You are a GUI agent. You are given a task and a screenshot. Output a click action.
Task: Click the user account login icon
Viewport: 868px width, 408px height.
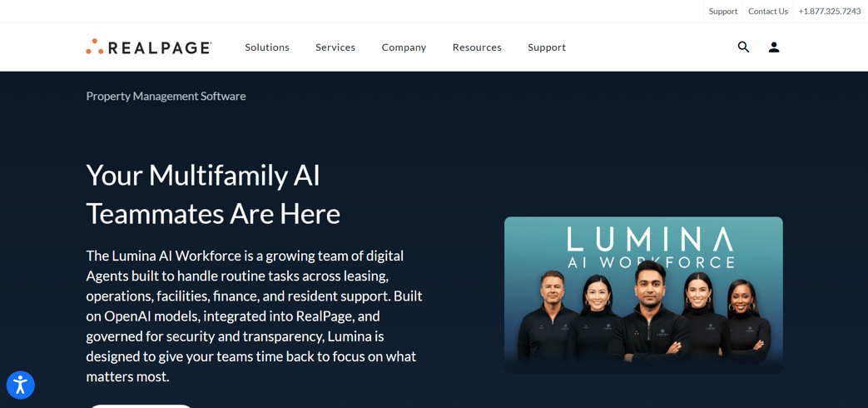coord(773,47)
